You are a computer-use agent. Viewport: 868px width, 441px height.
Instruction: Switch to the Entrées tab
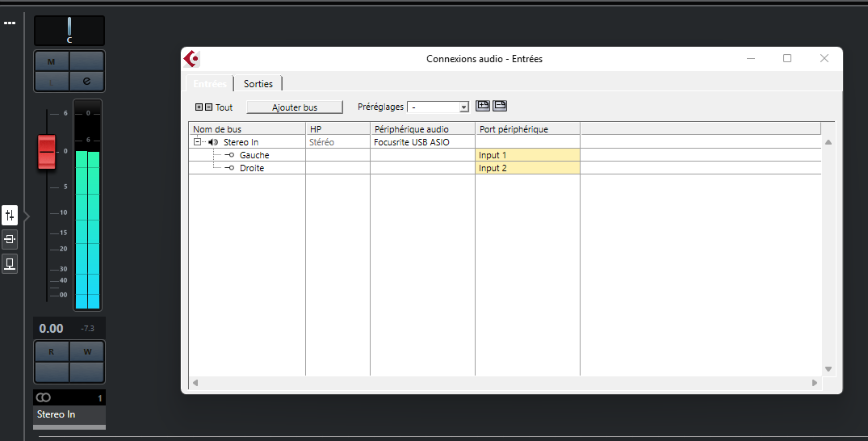pyautogui.click(x=209, y=84)
